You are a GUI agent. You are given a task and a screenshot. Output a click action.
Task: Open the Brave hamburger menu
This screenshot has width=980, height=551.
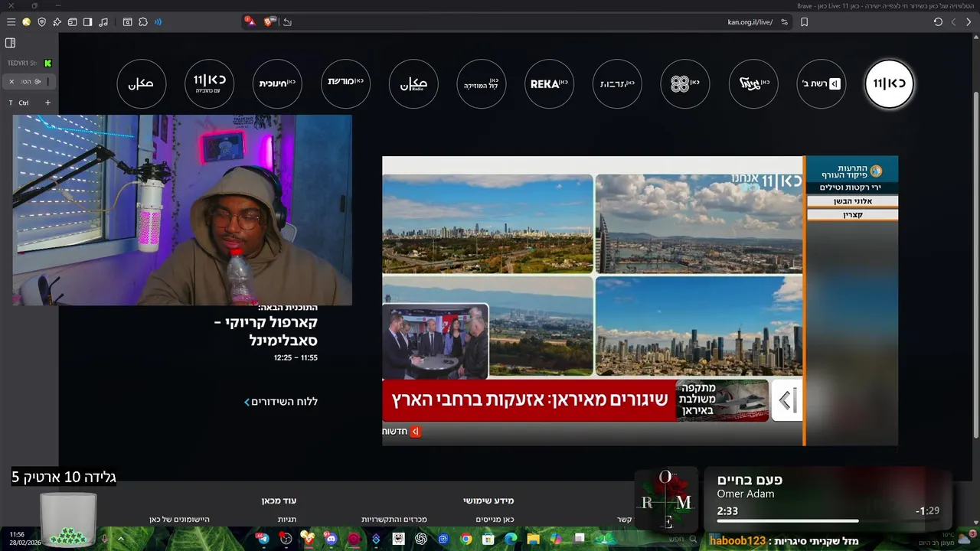11,22
